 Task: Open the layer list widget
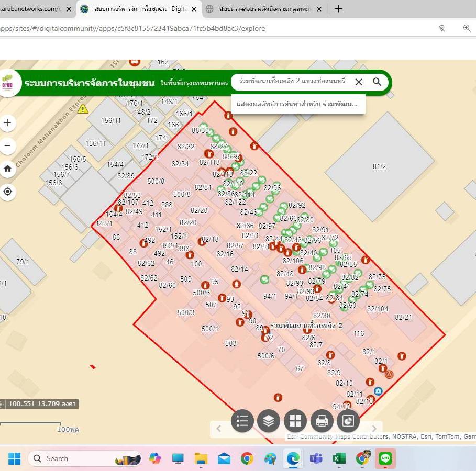(x=269, y=421)
